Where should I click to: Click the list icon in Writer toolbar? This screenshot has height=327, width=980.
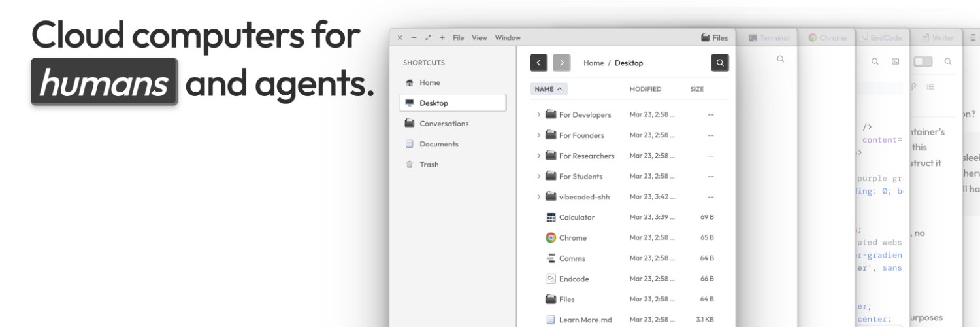point(930,86)
